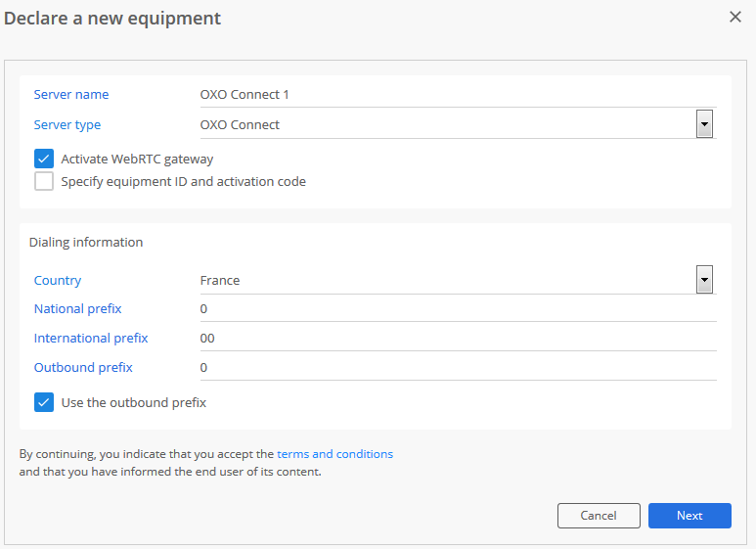The width and height of the screenshot is (756, 549).
Task: Click the Server type label
Action: click(x=67, y=125)
